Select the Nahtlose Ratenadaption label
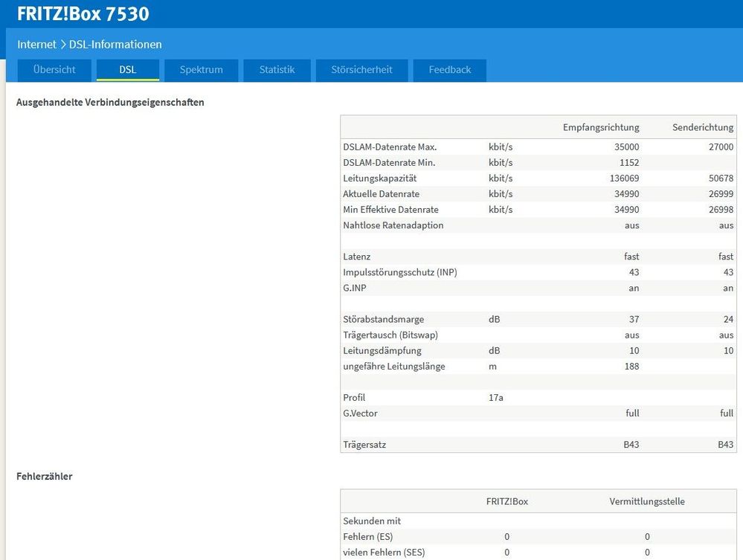The image size is (743, 560). [x=393, y=225]
